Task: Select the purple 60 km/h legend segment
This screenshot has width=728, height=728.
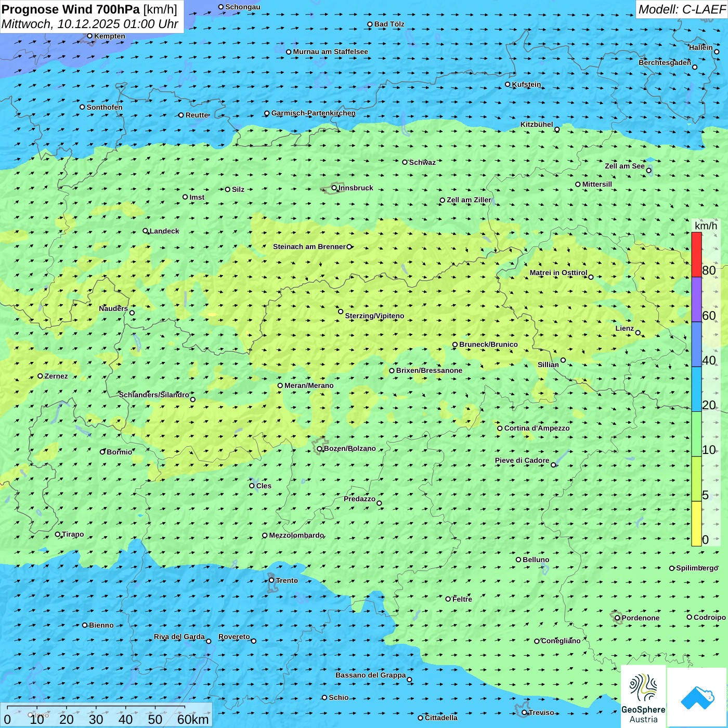Action: (696, 300)
